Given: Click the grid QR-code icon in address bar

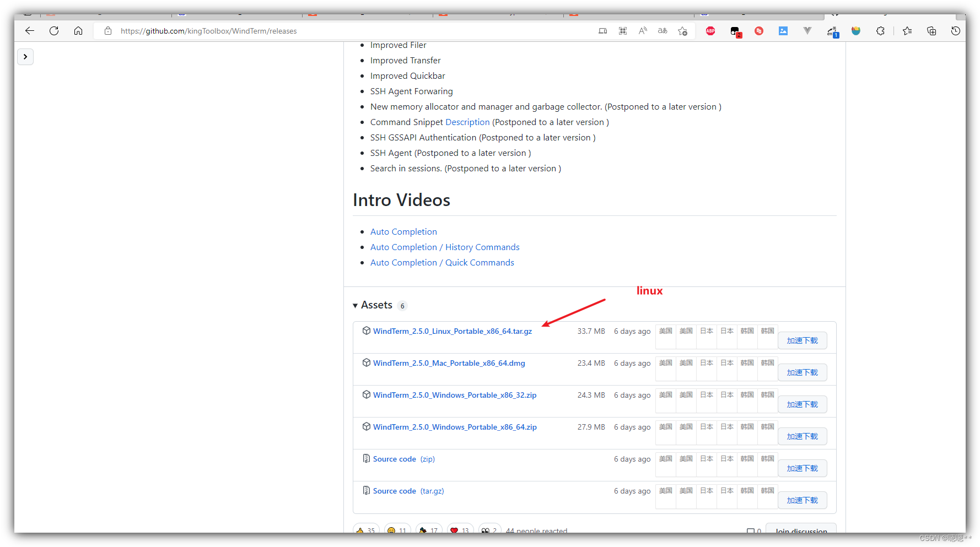Looking at the screenshot, I should coord(623,31).
